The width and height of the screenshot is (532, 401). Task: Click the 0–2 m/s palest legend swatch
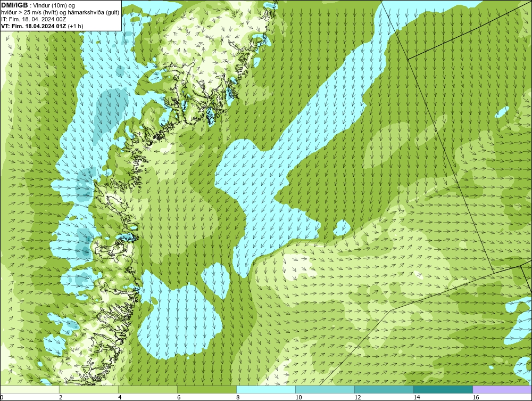pyautogui.click(x=29, y=389)
